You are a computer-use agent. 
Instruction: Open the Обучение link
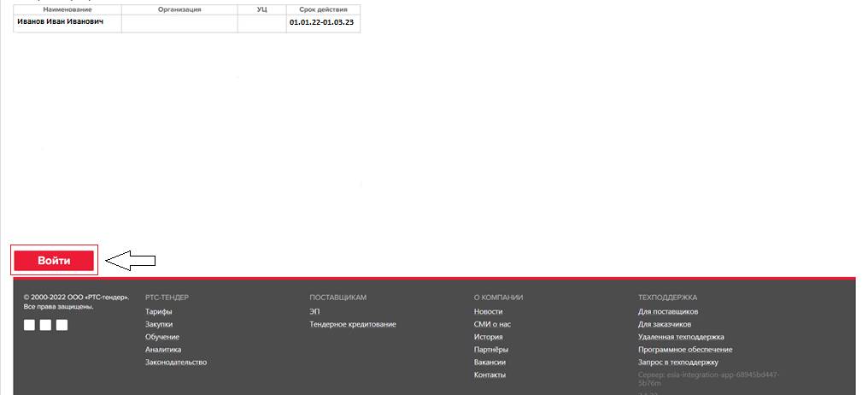pos(161,337)
